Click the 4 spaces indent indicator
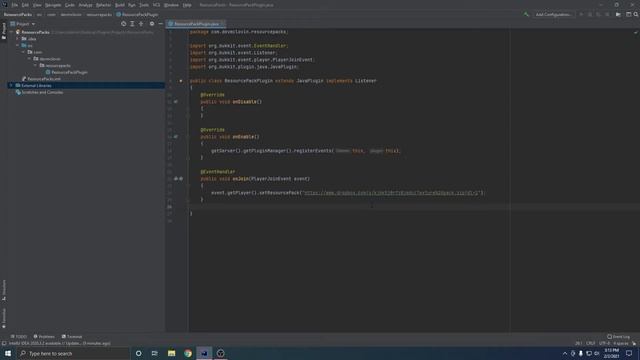This screenshot has height=360, width=640. click(620, 344)
